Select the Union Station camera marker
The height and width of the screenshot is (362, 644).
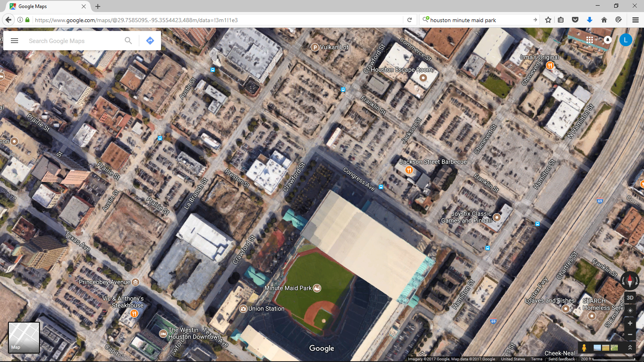243,309
